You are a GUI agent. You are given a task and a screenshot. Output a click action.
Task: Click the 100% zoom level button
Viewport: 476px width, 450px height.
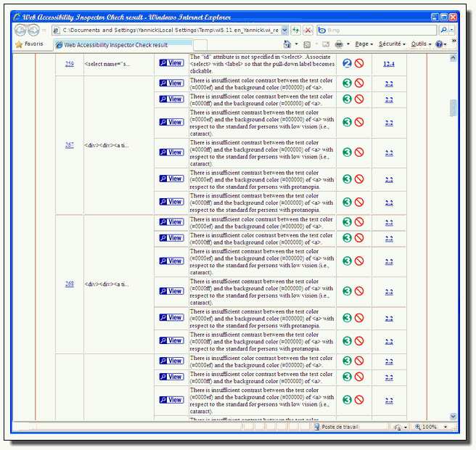coord(427,427)
